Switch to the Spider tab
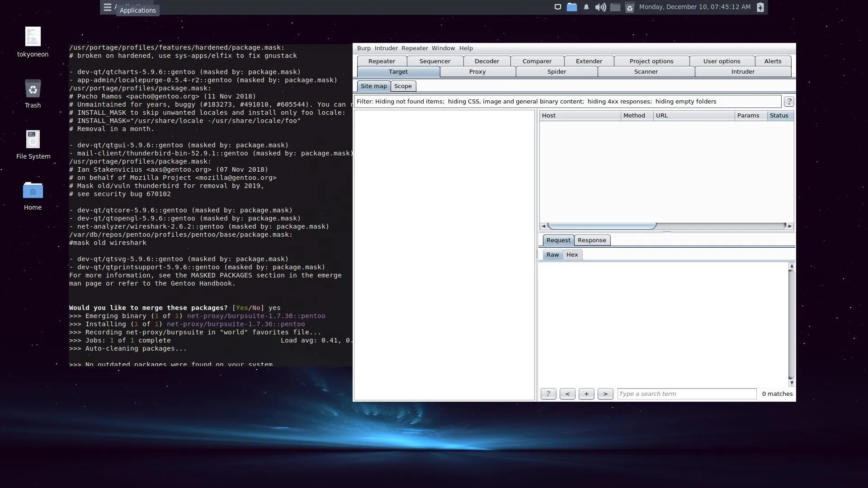 tap(557, 72)
